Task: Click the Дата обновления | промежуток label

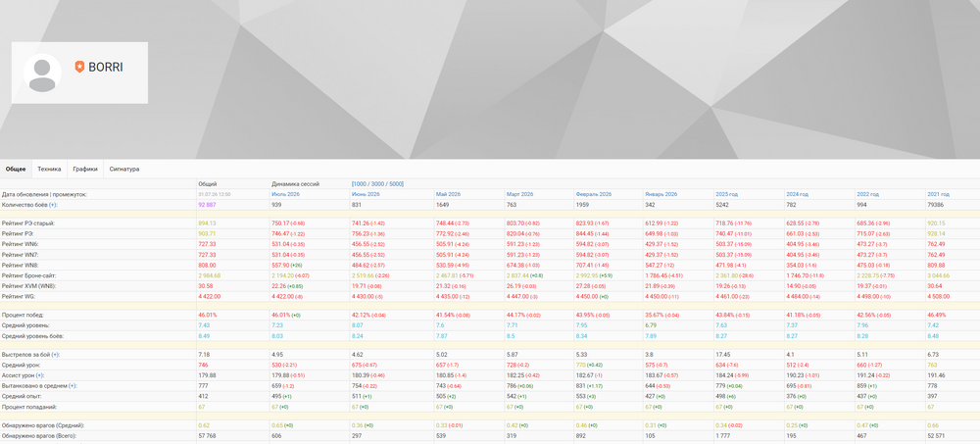Action: pos(45,194)
